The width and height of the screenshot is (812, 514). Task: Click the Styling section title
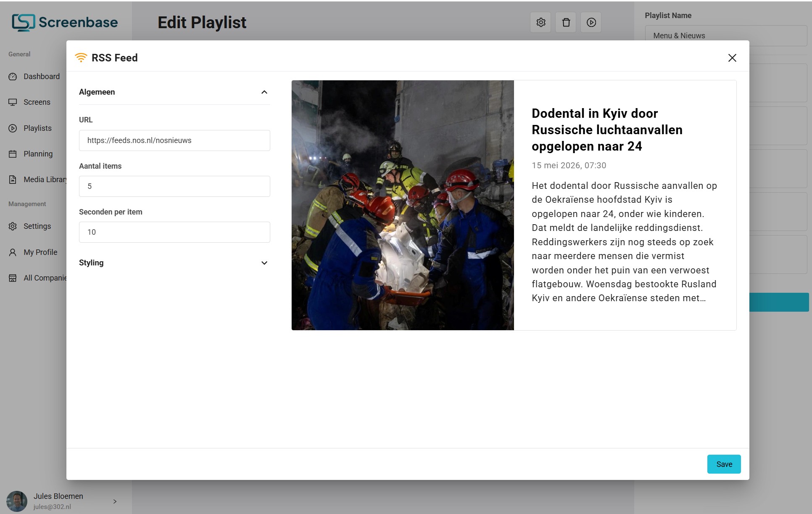tap(91, 263)
